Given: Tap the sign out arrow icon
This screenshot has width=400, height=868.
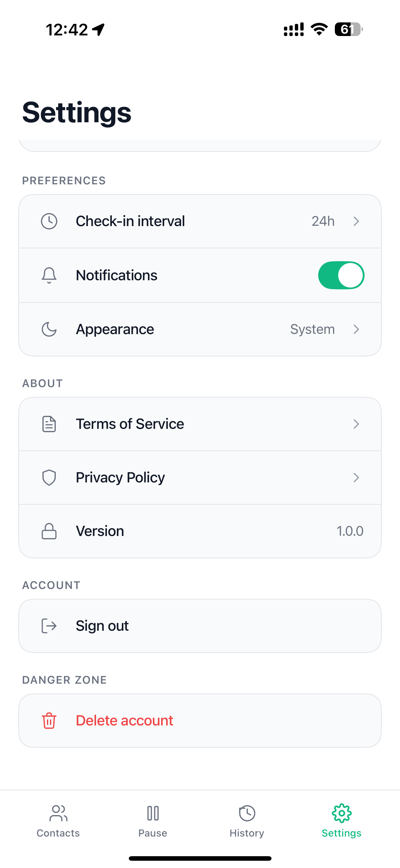Looking at the screenshot, I should pyautogui.click(x=49, y=626).
